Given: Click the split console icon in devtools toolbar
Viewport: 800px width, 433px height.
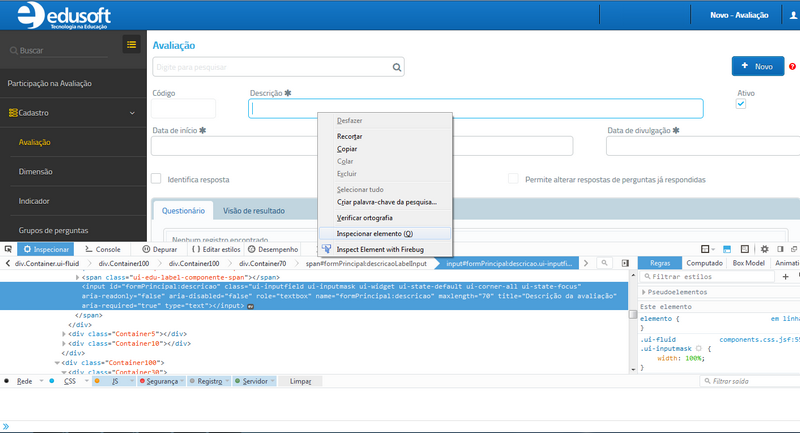Looking at the screenshot, I should click(x=727, y=249).
